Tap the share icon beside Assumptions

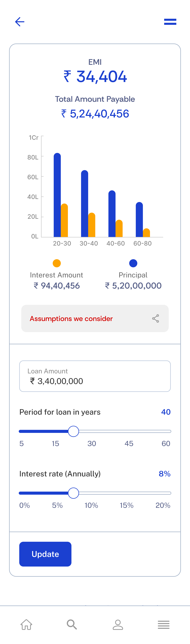(x=156, y=318)
